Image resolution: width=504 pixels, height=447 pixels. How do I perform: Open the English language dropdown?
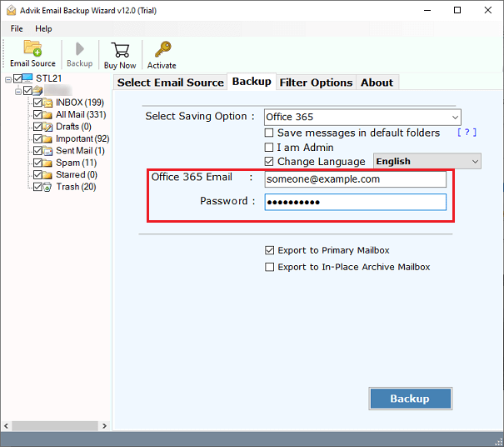point(427,161)
